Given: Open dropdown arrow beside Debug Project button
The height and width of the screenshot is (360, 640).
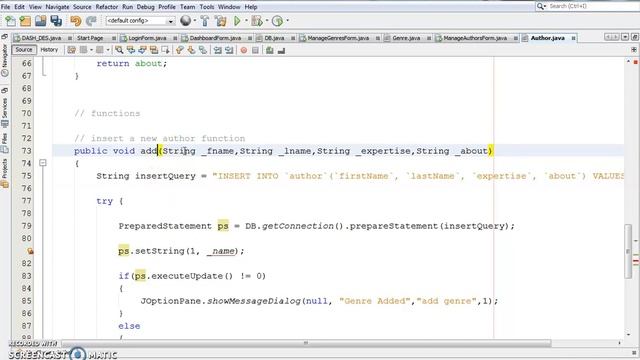Looking at the screenshot, I should 267,20.
